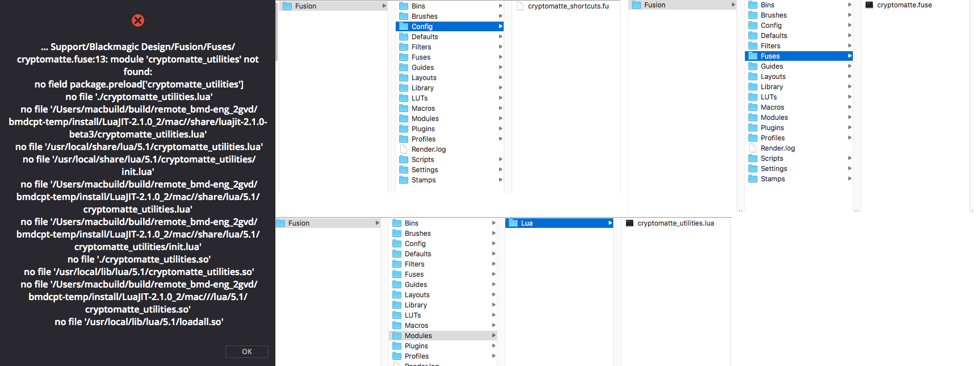980x366 pixels.
Task: Select Macros folder in cryptomatte.fuse window
Action: [799, 107]
